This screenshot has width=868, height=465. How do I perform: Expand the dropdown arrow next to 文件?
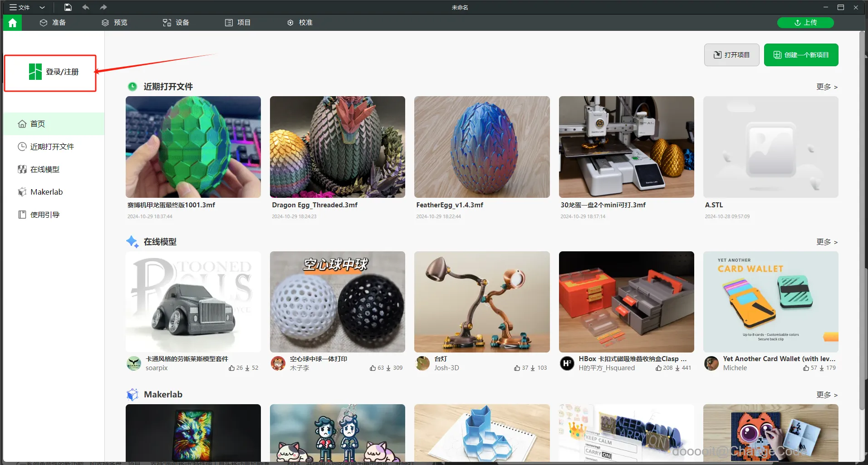[42, 7]
